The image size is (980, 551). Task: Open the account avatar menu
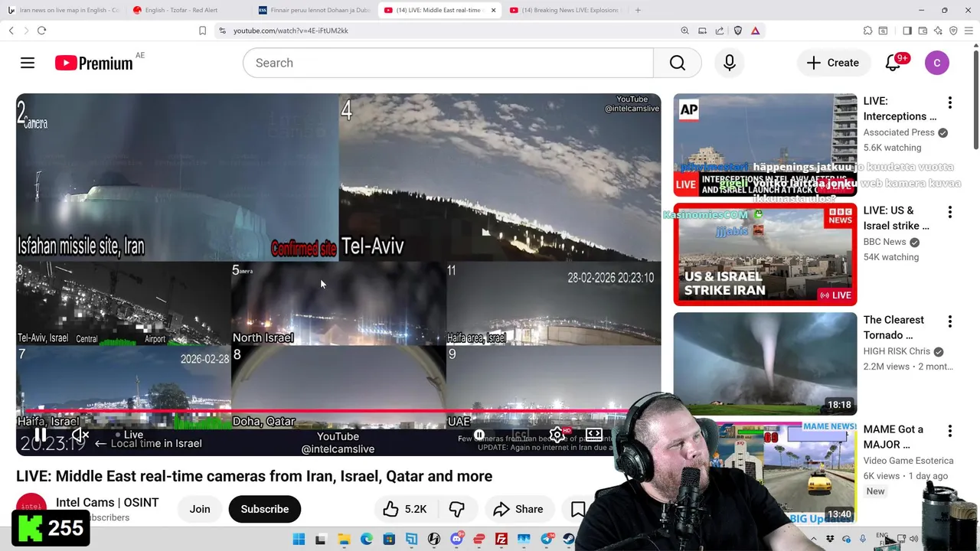[937, 63]
